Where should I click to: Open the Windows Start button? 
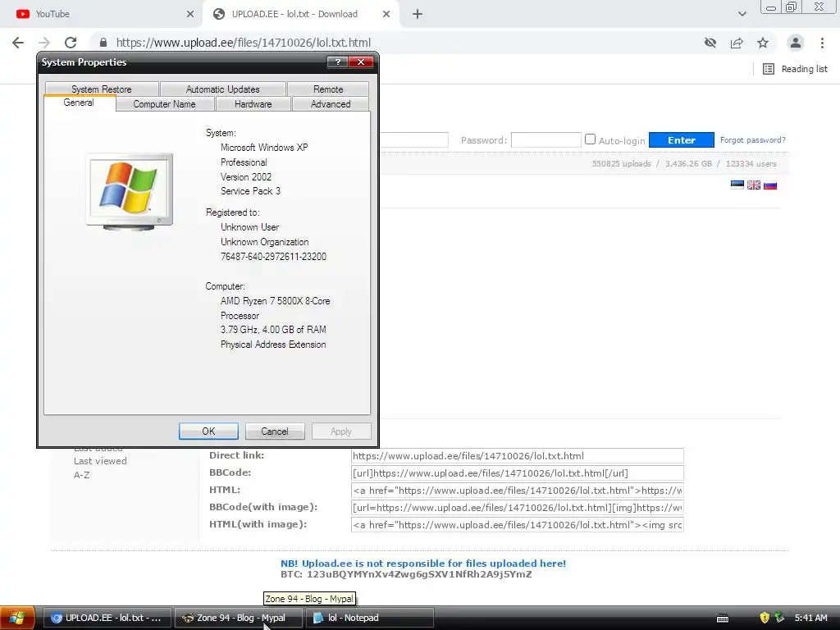[18, 618]
